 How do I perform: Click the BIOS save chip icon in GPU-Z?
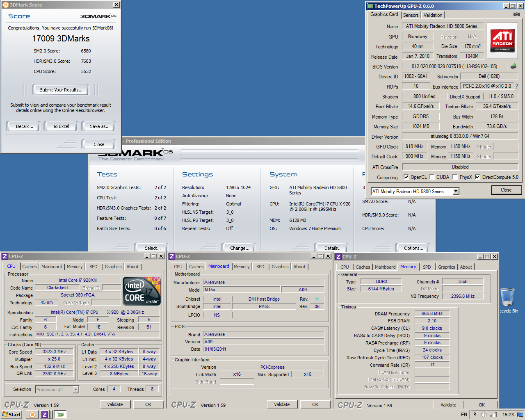pos(514,66)
